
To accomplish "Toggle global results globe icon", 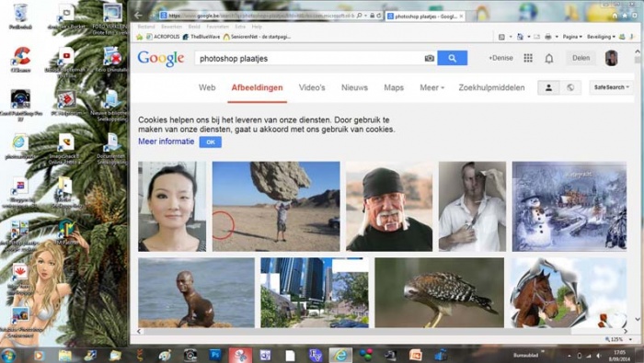I will [570, 87].
